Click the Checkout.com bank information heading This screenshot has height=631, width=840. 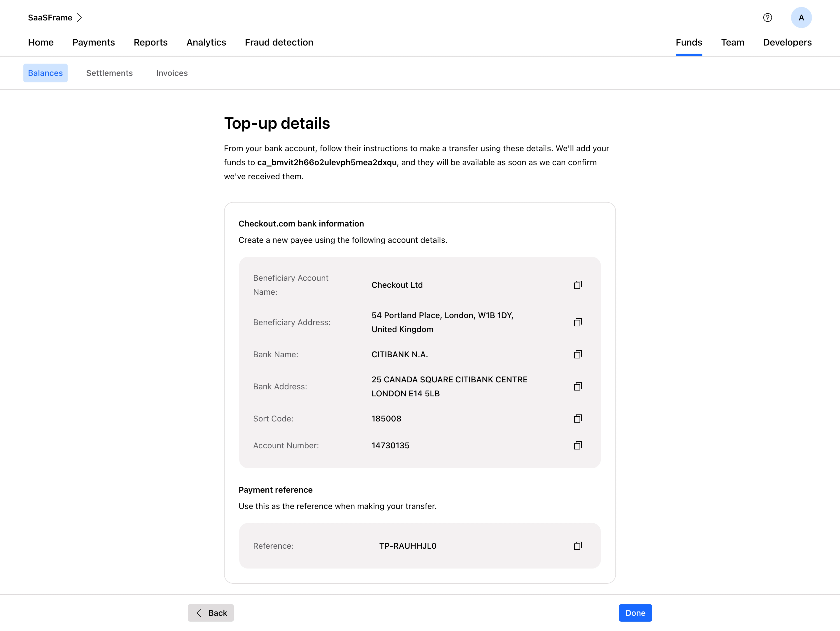[x=301, y=224]
